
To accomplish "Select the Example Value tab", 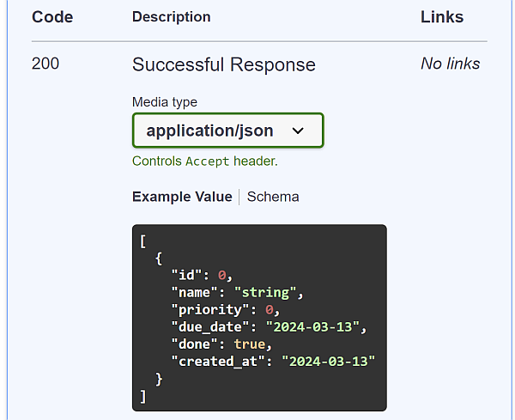I will point(182,197).
